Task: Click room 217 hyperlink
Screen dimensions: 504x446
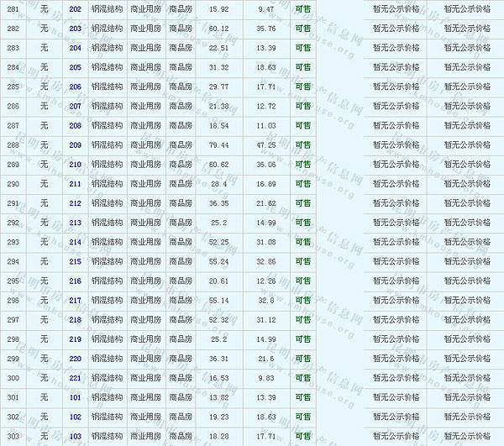Action: coord(75,301)
